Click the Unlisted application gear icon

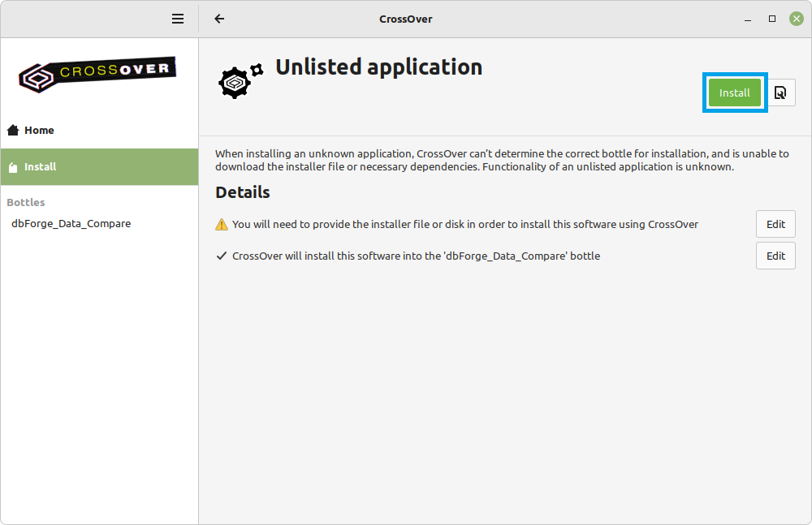click(x=241, y=80)
